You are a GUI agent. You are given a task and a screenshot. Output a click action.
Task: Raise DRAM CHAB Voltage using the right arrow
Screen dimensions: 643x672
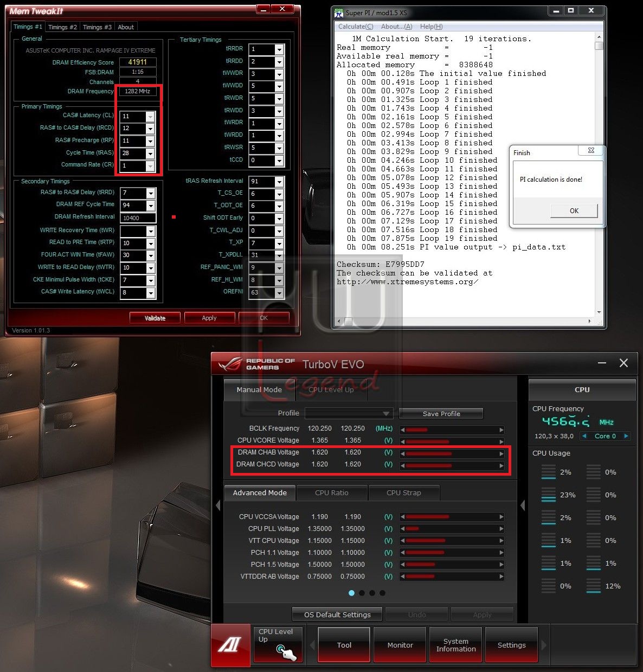[501, 453]
